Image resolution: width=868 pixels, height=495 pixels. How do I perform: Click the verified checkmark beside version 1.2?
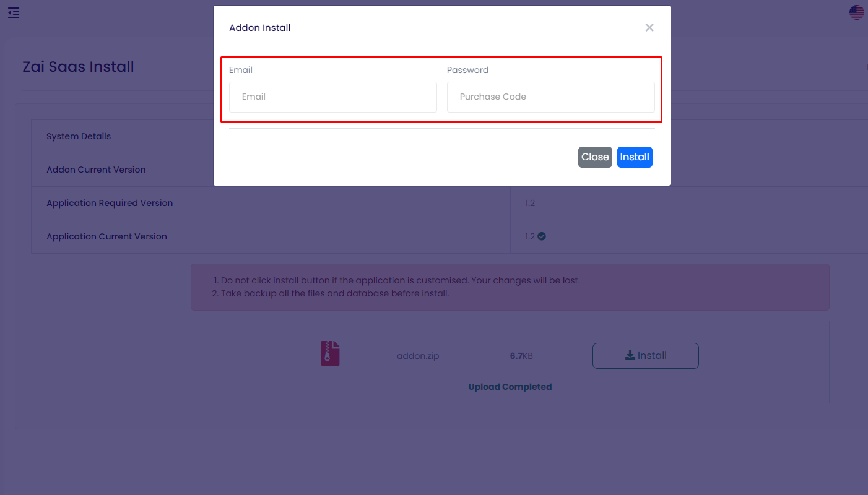tap(542, 236)
